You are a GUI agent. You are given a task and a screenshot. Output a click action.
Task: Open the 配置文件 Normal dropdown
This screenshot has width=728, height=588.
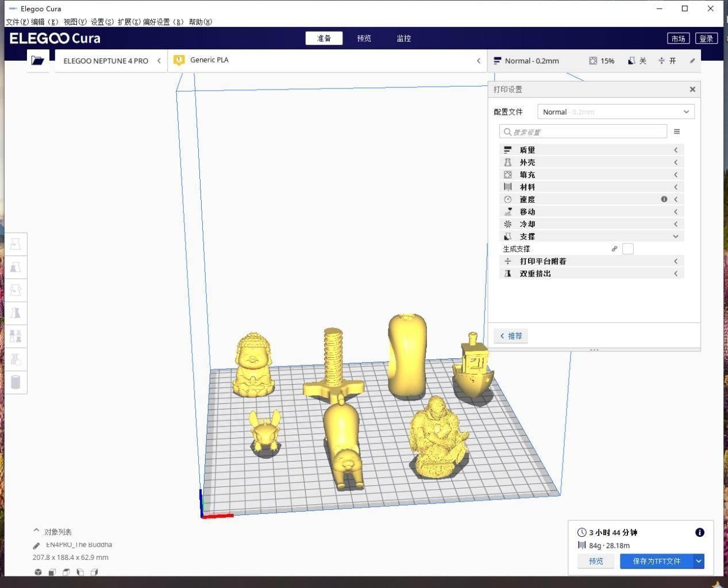615,112
